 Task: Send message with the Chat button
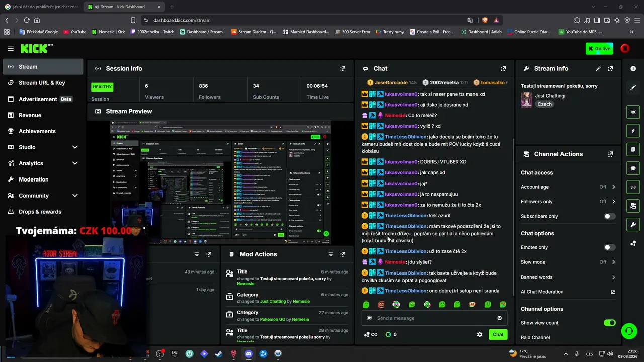coord(498,334)
